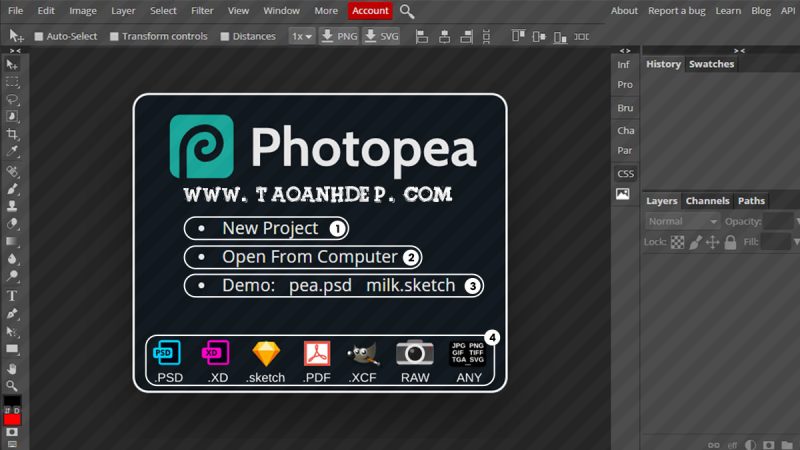Viewport: 800px width, 450px height.
Task: Click the red Account button
Action: point(370,11)
